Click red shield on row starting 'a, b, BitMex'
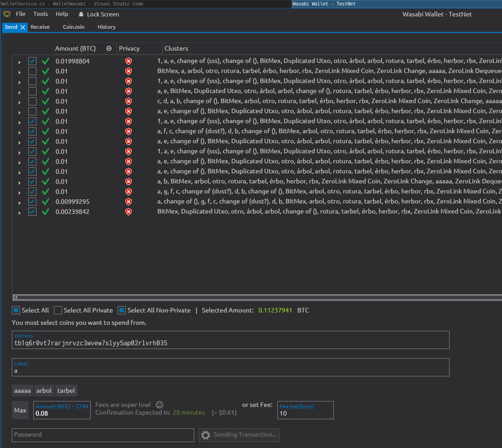502x448 pixels. (x=129, y=182)
